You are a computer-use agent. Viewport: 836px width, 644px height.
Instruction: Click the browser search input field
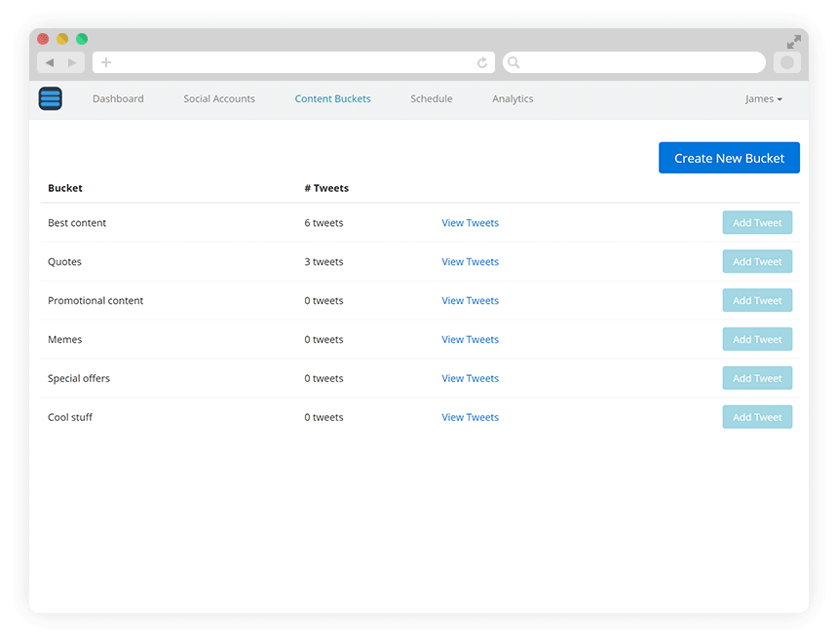634,62
